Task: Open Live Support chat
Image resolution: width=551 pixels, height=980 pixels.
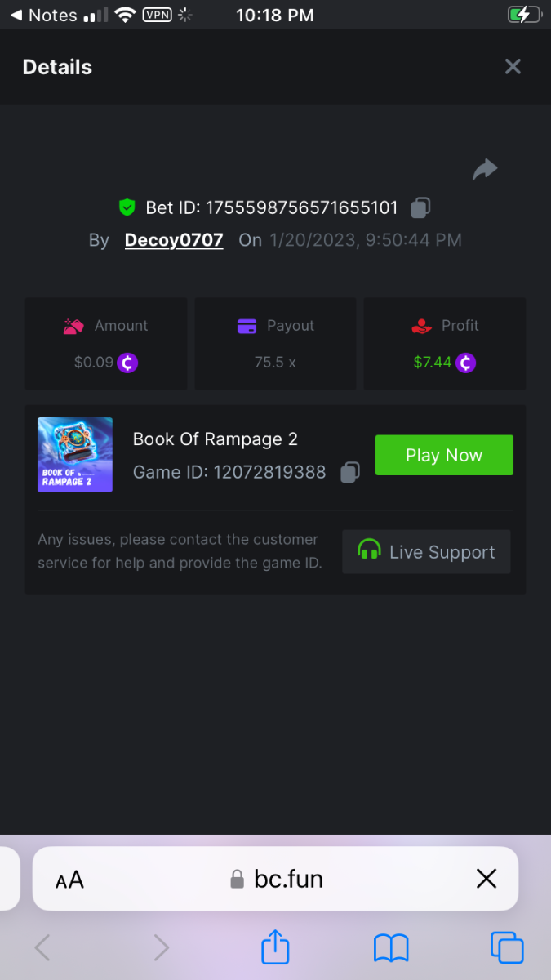Action: (426, 552)
